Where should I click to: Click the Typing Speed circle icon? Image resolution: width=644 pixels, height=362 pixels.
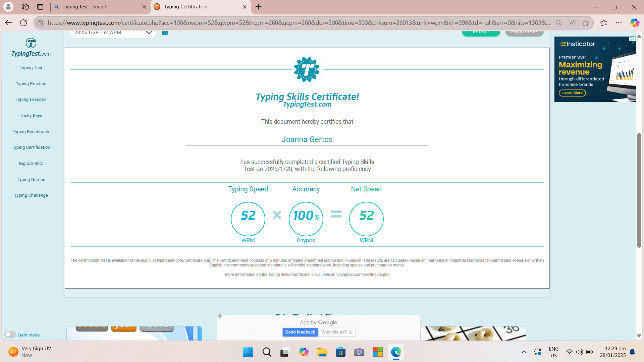click(x=248, y=218)
